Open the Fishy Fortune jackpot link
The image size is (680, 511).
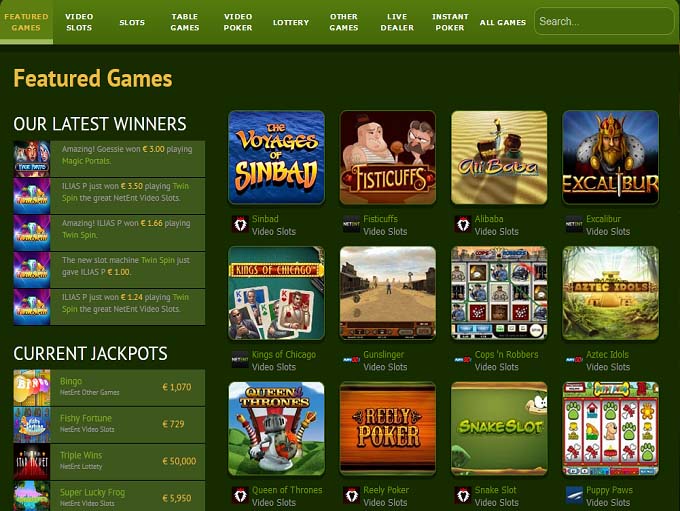click(86, 418)
